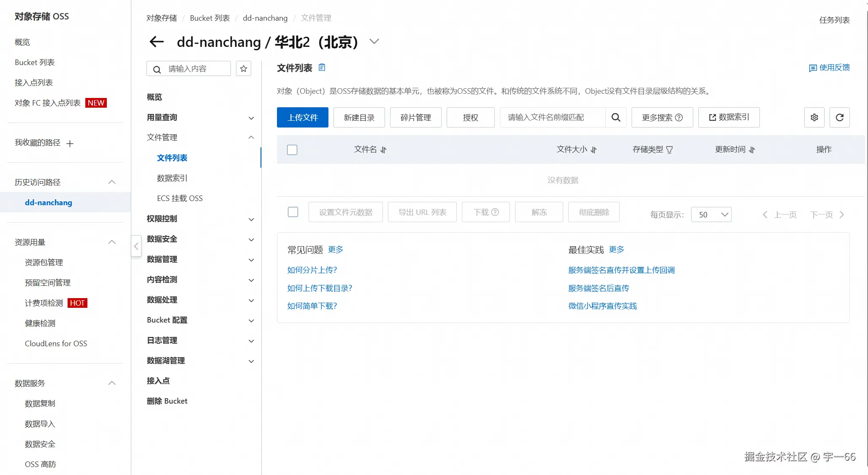Click the document icon beside 文件列表
This screenshot has height=475, width=868.
pyautogui.click(x=322, y=68)
